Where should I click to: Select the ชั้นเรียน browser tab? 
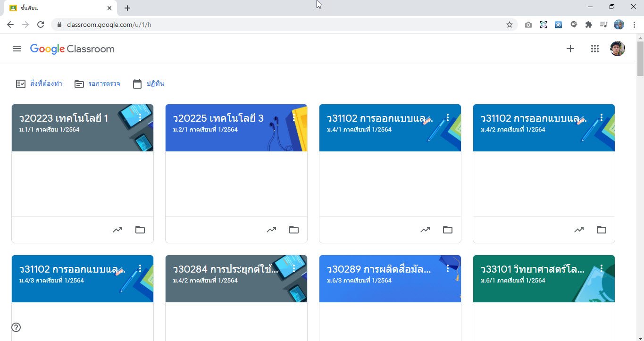coord(60,8)
